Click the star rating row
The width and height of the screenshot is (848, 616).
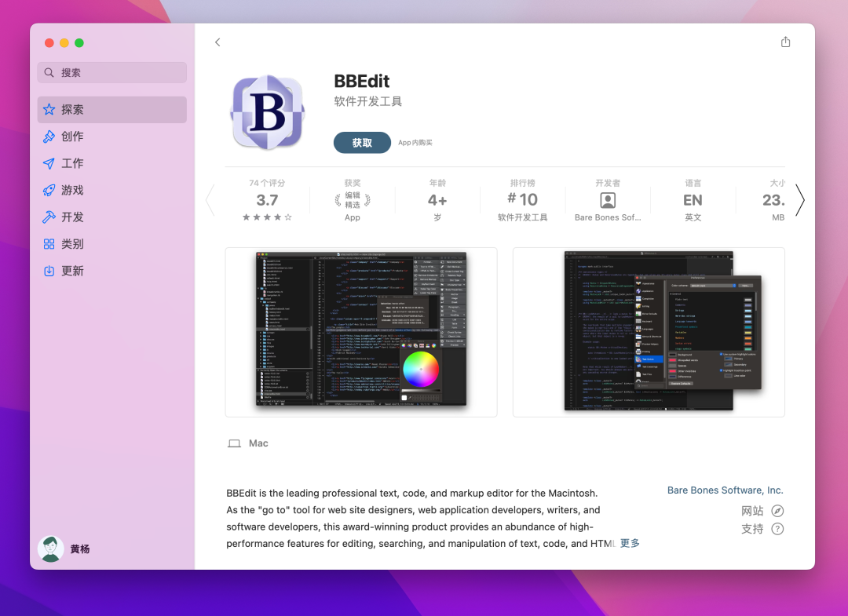267,217
